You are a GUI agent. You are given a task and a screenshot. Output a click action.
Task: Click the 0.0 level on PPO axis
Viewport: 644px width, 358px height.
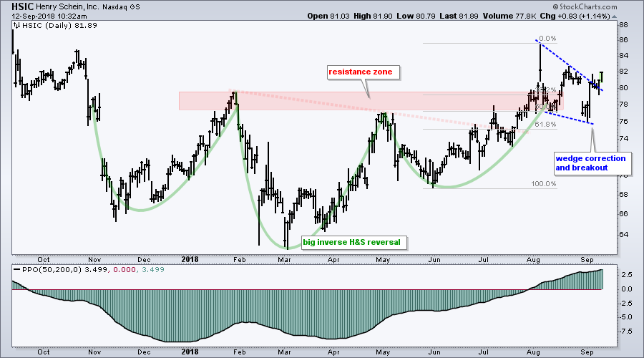tap(627, 289)
